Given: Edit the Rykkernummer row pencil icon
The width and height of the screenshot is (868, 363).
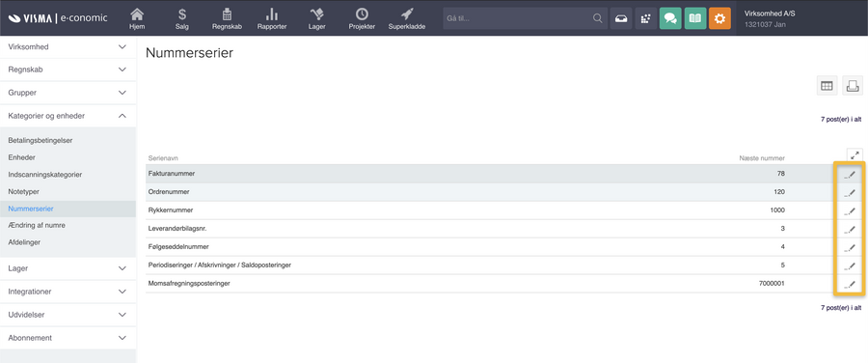Looking at the screenshot, I should 850,211.
